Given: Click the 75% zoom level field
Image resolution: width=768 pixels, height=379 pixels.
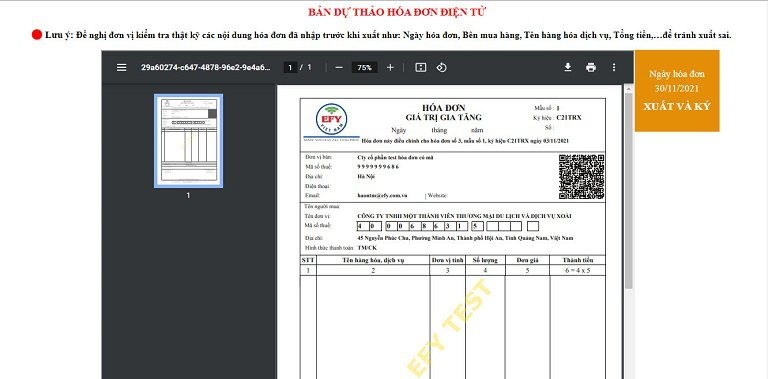Looking at the screenshot, I should tap(364, 68).
